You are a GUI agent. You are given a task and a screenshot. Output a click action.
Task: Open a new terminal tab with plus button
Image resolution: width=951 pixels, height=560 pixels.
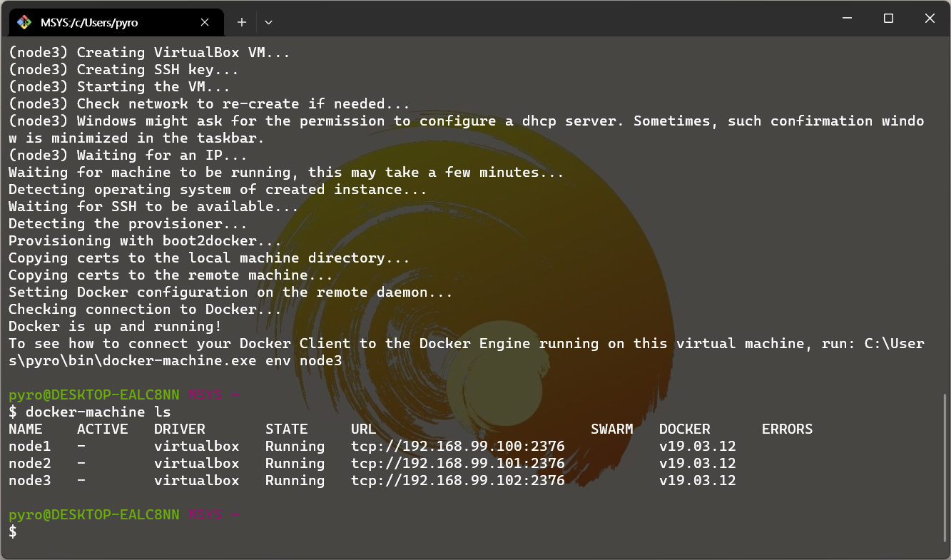pyautogui.click(x=242, y=22)
